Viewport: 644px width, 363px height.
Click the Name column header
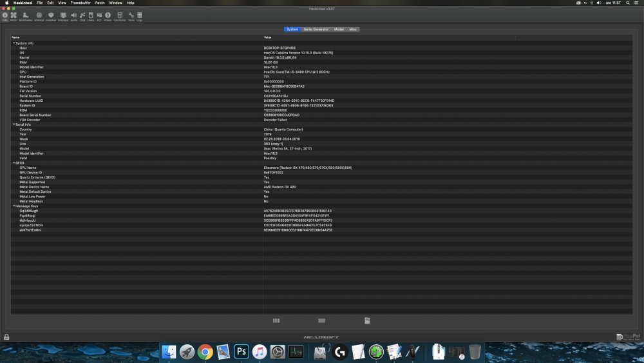pyautogui.click(x=137, y=37)
